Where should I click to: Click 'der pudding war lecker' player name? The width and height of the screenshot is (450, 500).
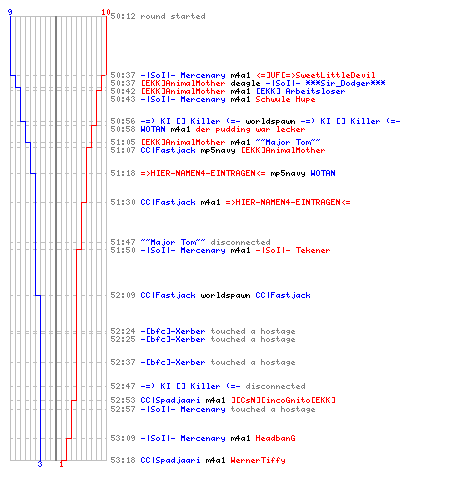tap(250, 129)
